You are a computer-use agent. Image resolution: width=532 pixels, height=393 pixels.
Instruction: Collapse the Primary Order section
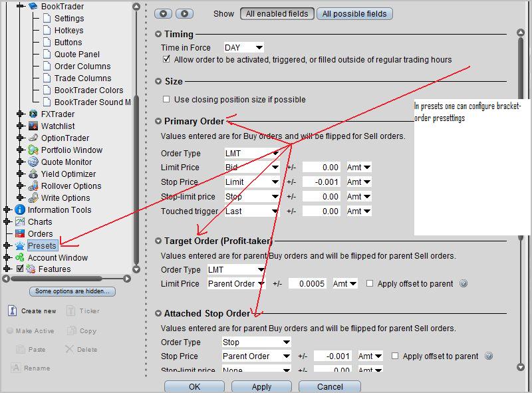[x=158, y=121]
